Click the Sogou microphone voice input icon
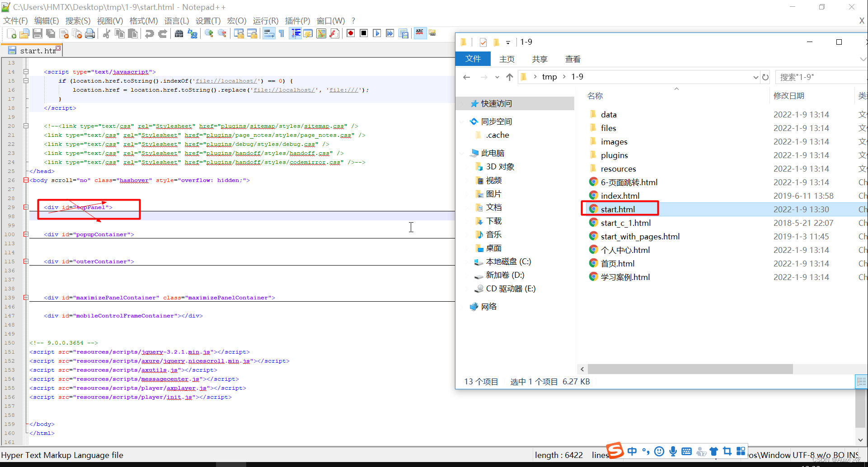 point(673,451)
